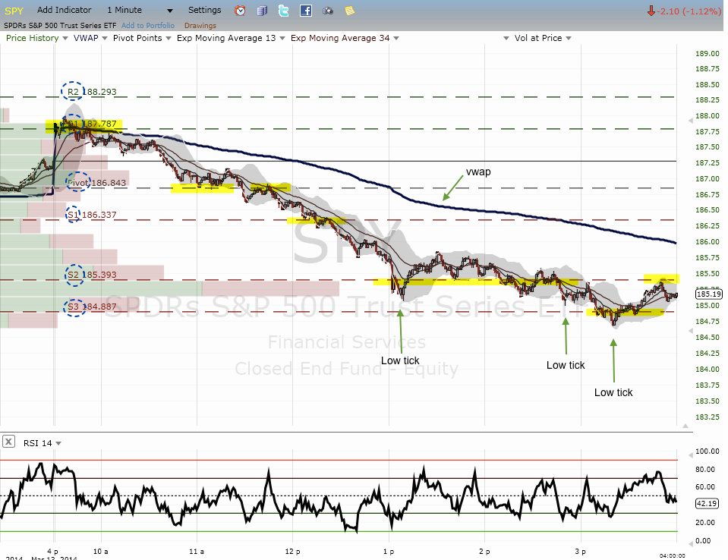Open the Settings menu
Screen dimensions: 728x560
pyautogui.click(x=204, y=10)
